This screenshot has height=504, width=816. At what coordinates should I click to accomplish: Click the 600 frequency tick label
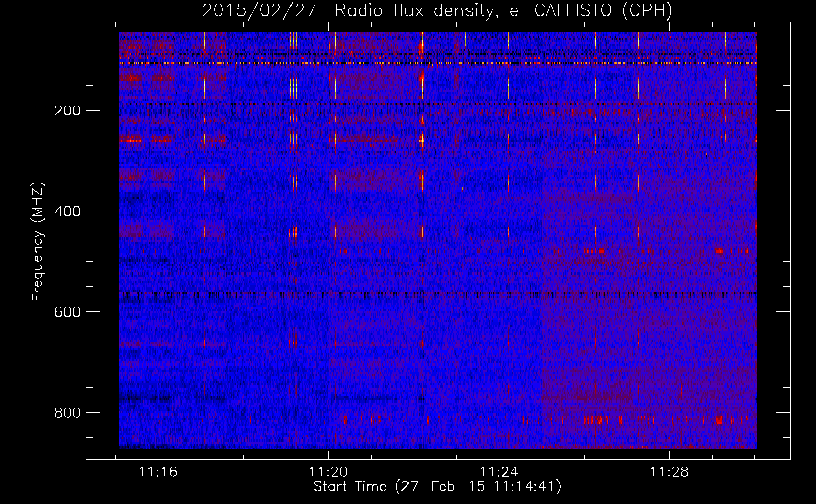click(68, 312)
